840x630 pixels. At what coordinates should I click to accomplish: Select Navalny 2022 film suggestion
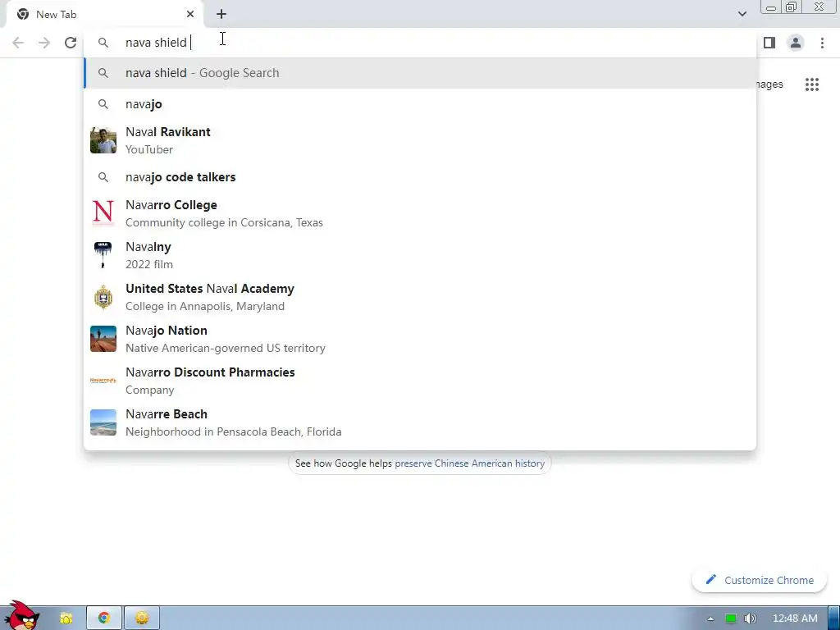tap(420, 255)
